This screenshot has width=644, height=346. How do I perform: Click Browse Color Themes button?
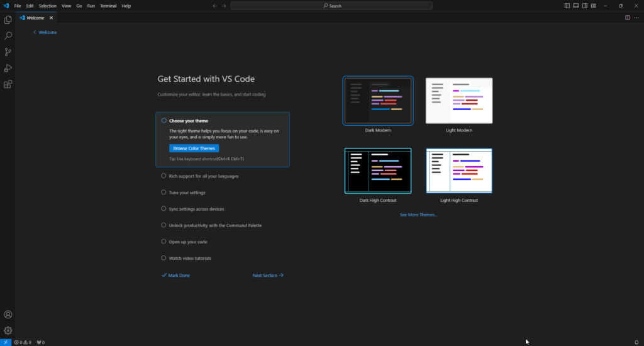pos(194,148)
